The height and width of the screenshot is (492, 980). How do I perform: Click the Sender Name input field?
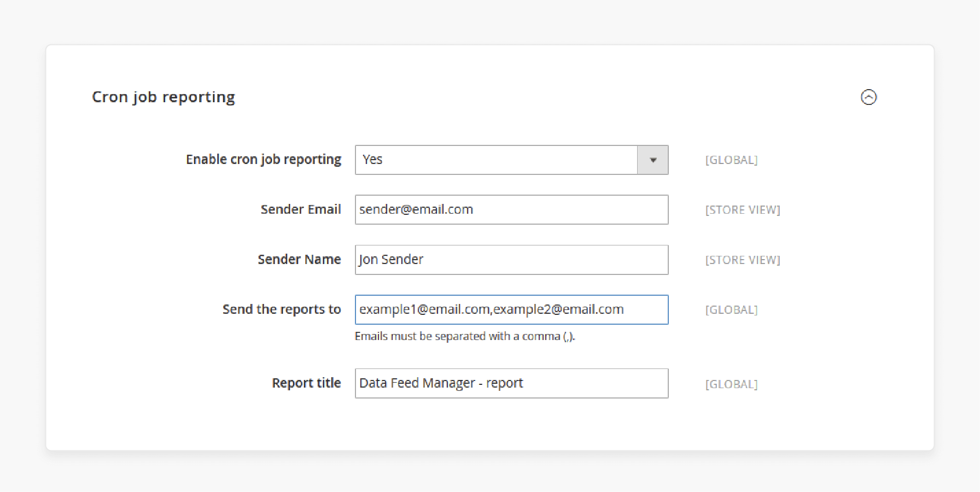click(511, 260)
